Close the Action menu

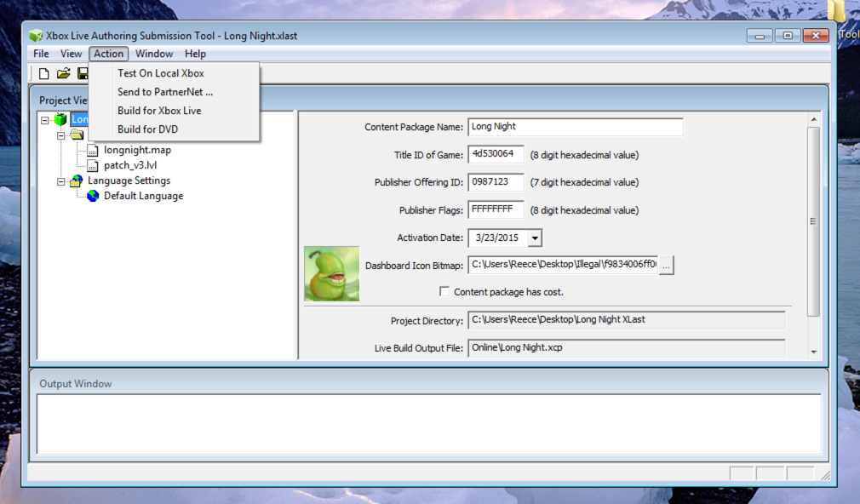tap(109, 54)
